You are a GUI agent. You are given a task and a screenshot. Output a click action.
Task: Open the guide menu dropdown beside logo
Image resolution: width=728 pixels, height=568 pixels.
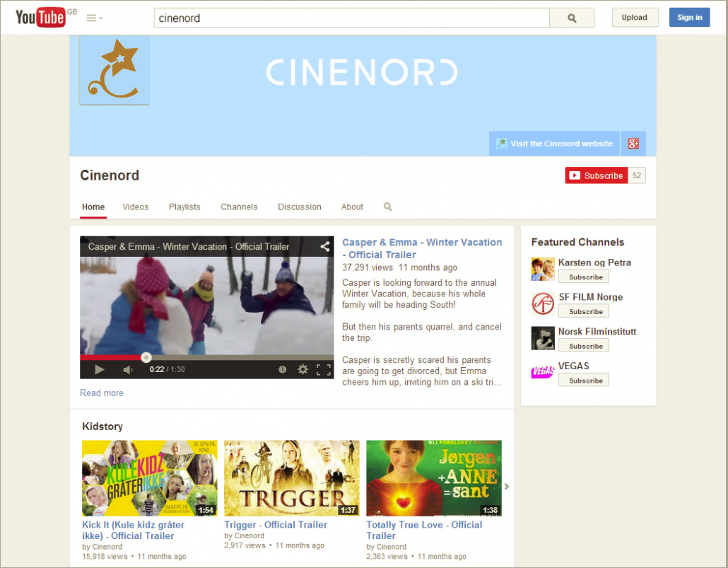point(94,18)
